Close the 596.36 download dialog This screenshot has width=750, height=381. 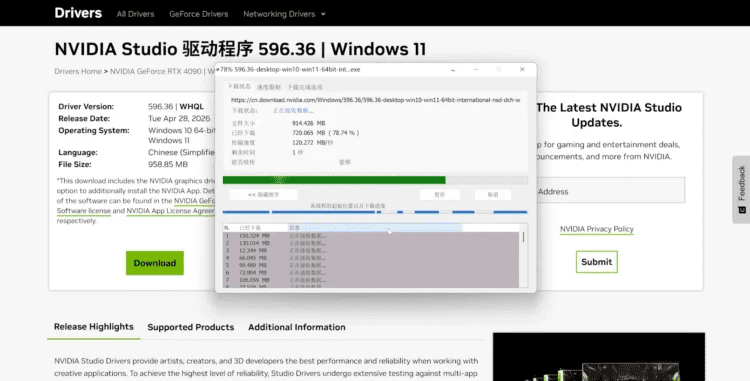(522, 69)
